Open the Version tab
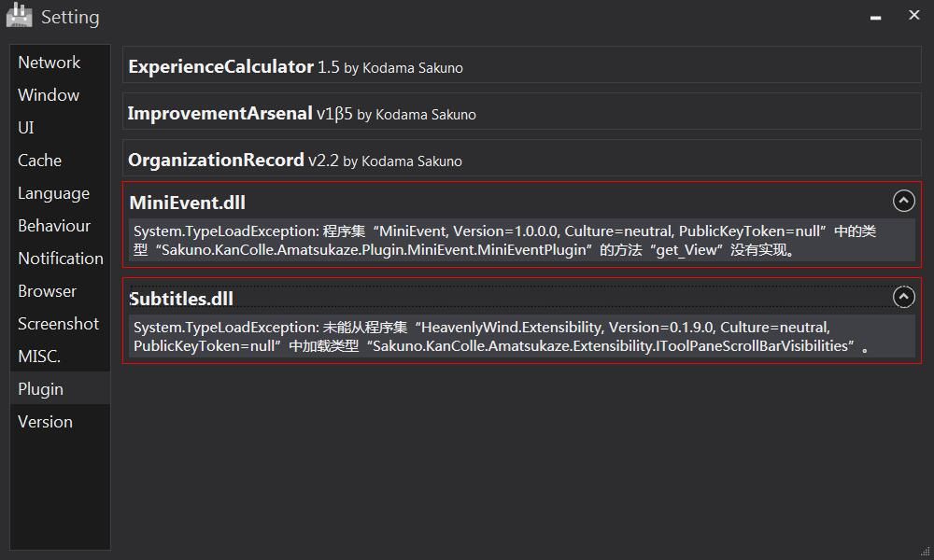934x560 pixels. 60,421
